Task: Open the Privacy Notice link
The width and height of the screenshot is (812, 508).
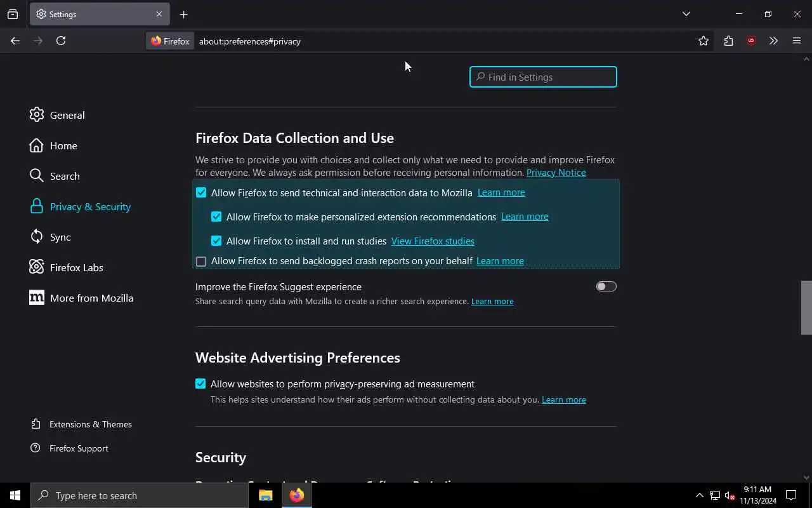Action: point(556,173)
